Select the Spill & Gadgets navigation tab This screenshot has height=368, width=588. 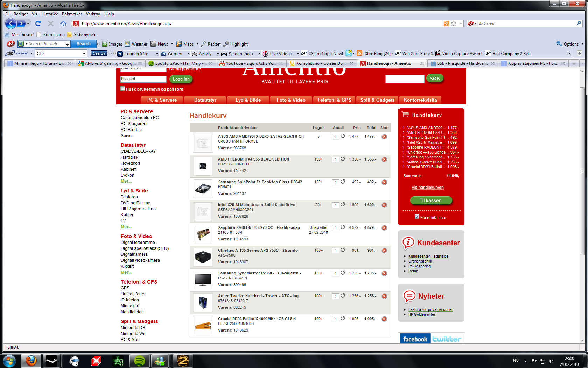click(377, 100)
